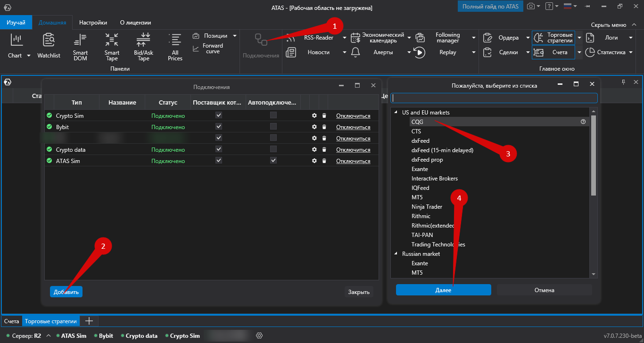Click the Отмена button
644x343 pixels.
(x=545, y=290)
